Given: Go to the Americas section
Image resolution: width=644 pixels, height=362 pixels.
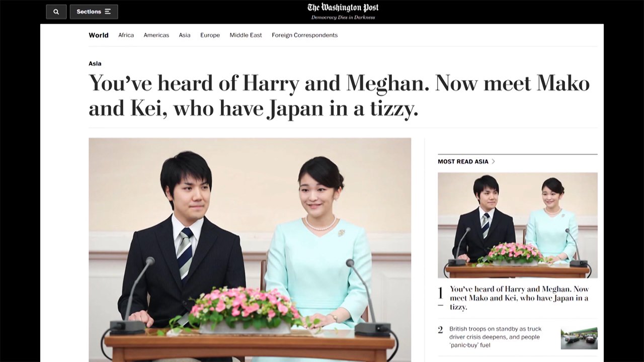Looking at the screenshot, I should (x=156, y=35).
